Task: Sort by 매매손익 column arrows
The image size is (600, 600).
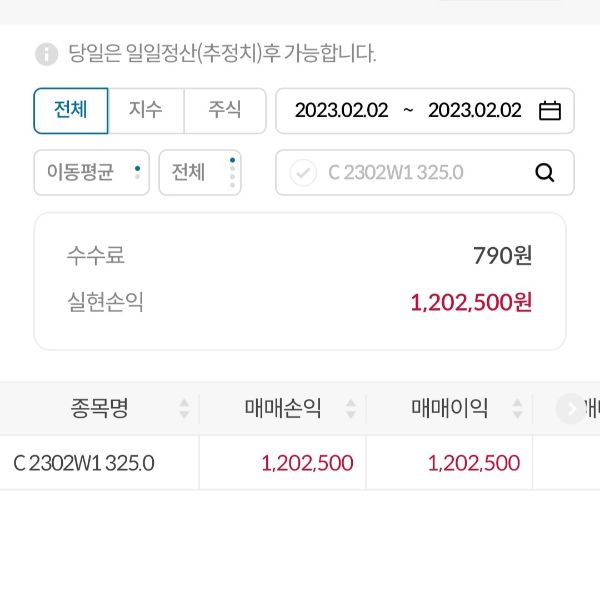Action: (x=351, y=408)
